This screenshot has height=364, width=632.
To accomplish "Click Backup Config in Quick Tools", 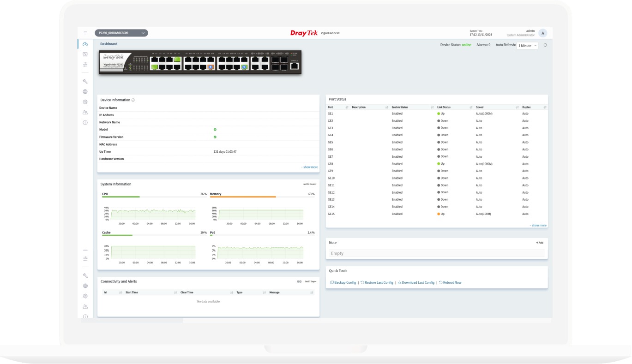I will [343, 282].
